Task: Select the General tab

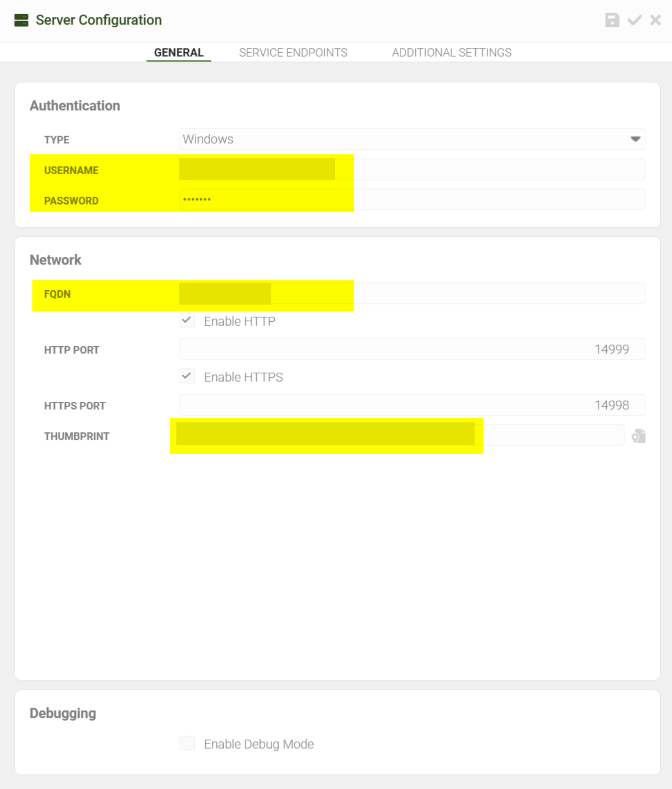Action: click(179, 53)
